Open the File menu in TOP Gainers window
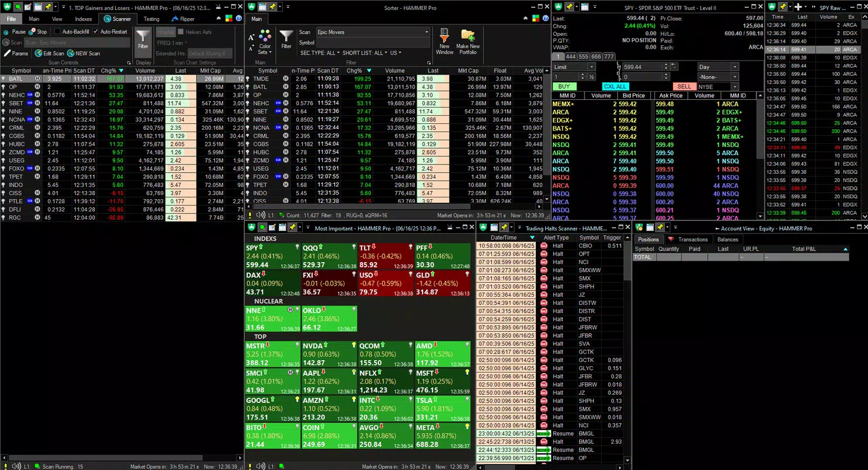 click(11, 19)
